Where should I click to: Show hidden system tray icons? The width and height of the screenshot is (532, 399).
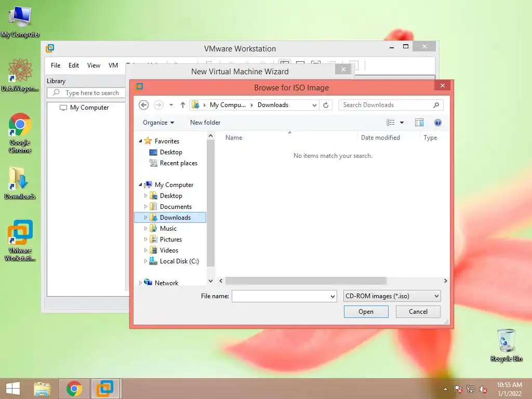click(x=445, y=389)
